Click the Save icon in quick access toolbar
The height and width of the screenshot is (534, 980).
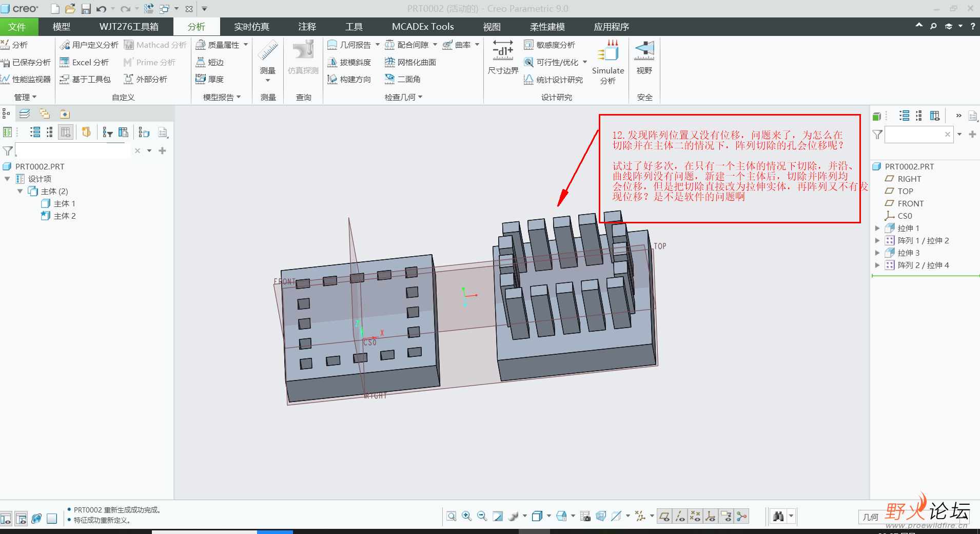tap(86, 9)
